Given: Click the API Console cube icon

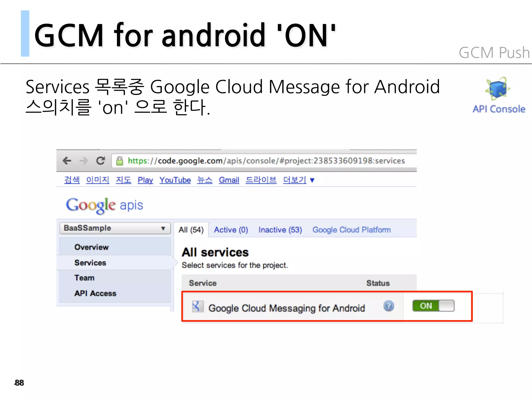Looking at the screenshot, I should point(498,89).
